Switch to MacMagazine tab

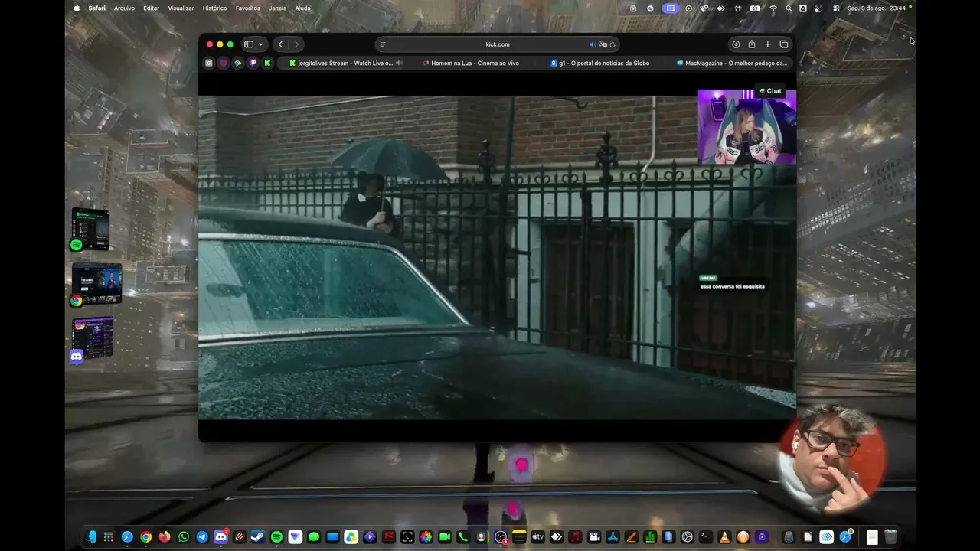tap(733, 63)
